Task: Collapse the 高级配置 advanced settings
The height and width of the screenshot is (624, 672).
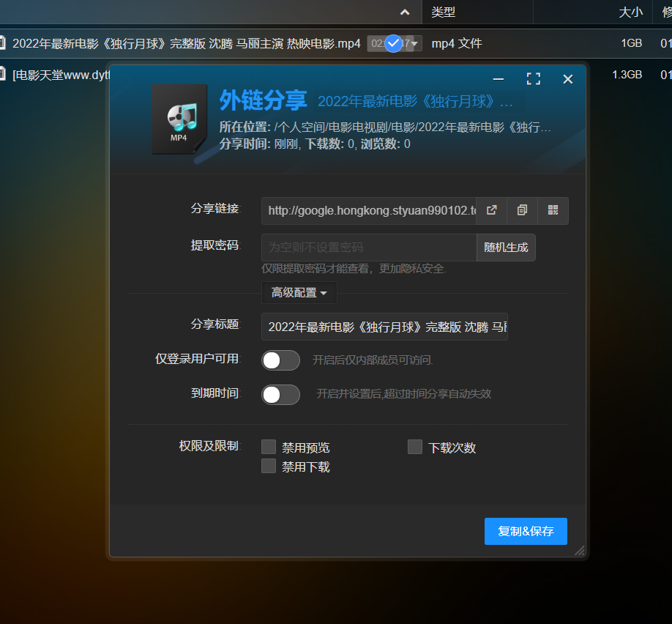Action: point(299,293)
